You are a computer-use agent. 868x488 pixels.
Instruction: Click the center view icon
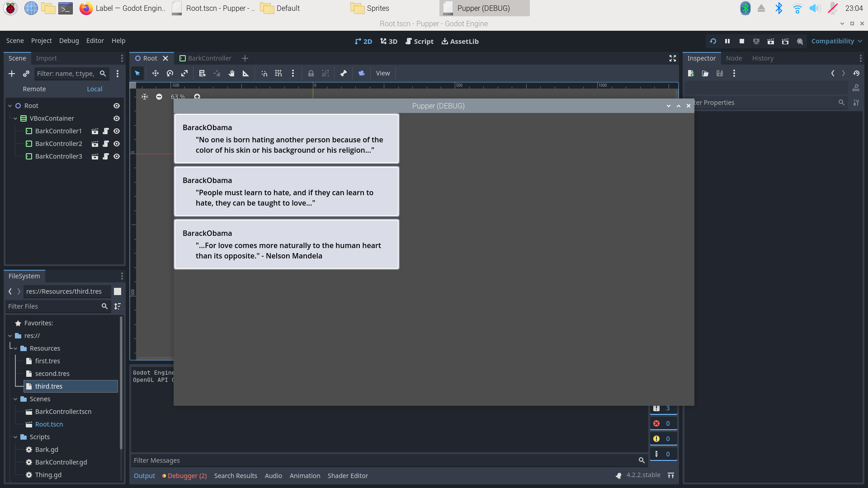click(x=145, y=97)
